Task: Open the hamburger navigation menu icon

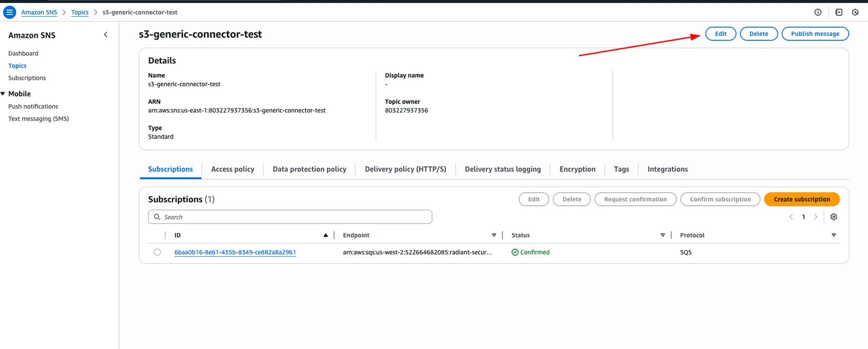Action: pyautogui.click(x=10, y=12)
